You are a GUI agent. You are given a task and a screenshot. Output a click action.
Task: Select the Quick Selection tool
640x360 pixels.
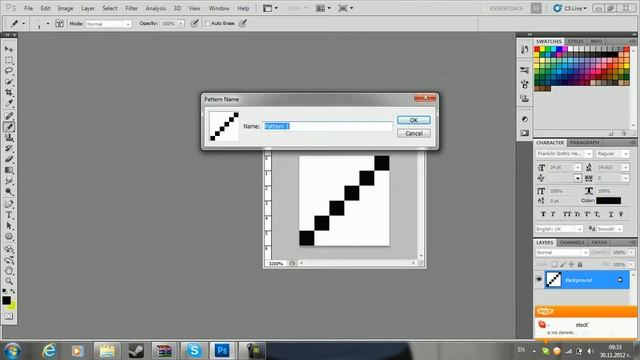[x=9, y=82]
